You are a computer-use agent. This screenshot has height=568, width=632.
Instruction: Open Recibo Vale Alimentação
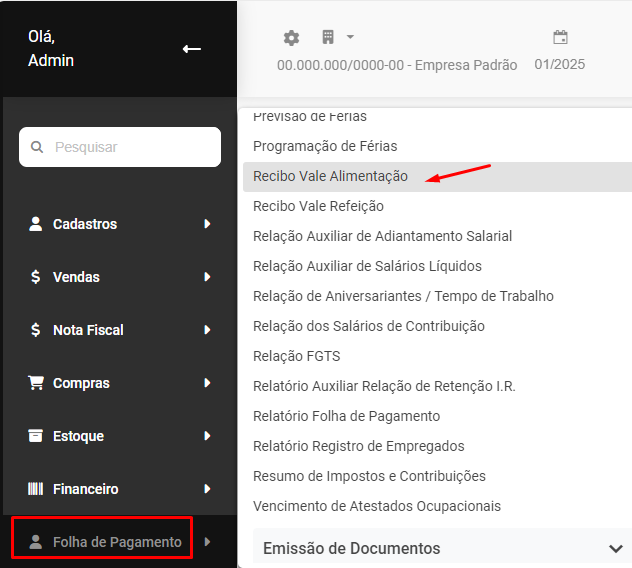click(437, 177)
